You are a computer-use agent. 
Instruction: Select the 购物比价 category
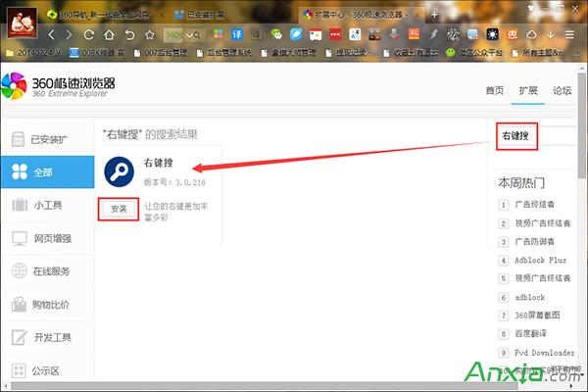point(48,304)
